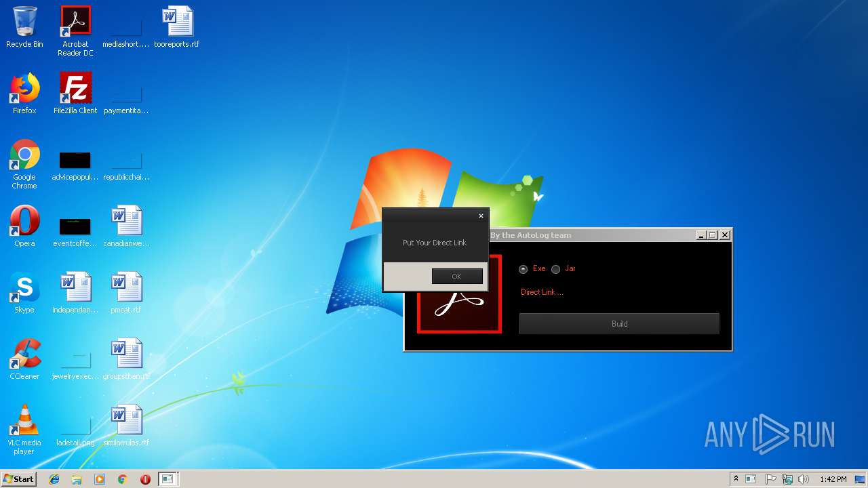Screen dimensions: 868x488
Task: Launch Google Chrome from the desktop
Action: pyautogui.click(x=24, y=164)
